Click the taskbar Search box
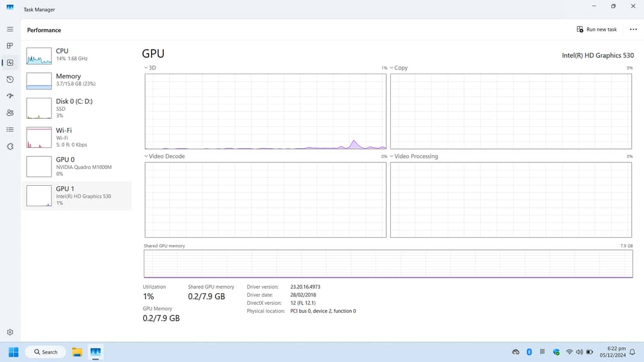Image resolution: width=644 pixels, height=362 pixels. coord(45,352)
